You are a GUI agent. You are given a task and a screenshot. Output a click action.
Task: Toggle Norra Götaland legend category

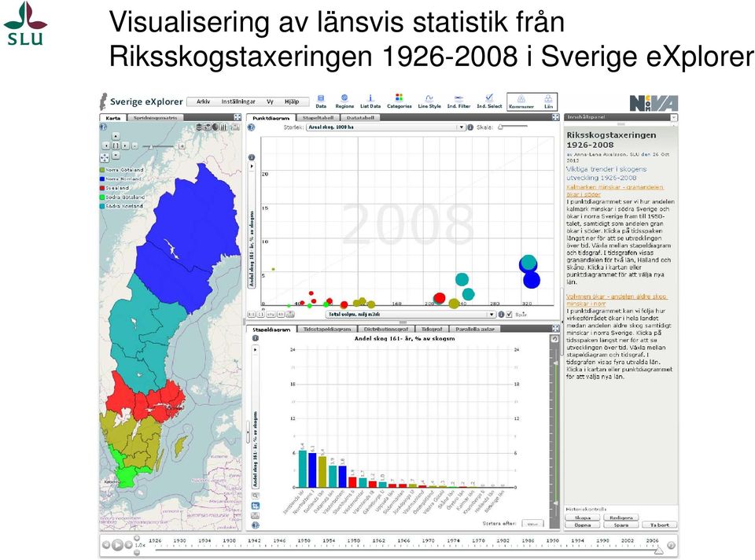(x=121, y=170)
